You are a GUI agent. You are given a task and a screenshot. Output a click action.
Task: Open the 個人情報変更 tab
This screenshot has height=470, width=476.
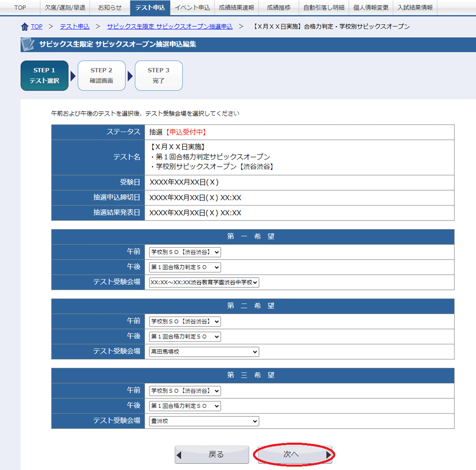(371, 7)
